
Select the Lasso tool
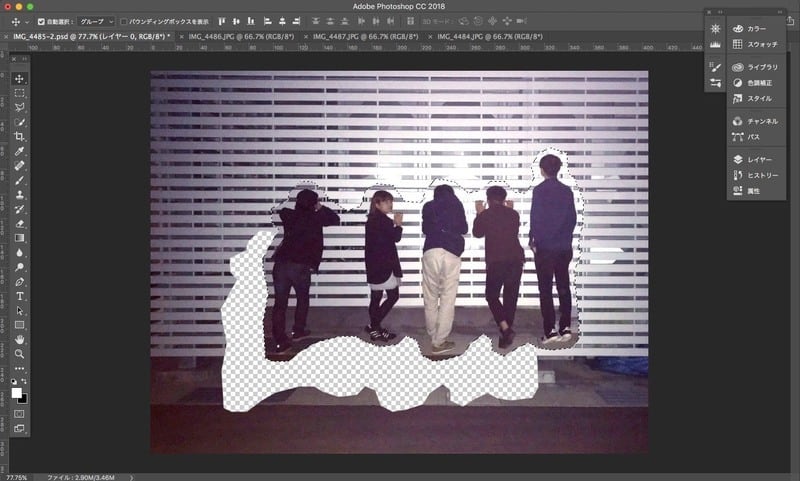(19, 107)
